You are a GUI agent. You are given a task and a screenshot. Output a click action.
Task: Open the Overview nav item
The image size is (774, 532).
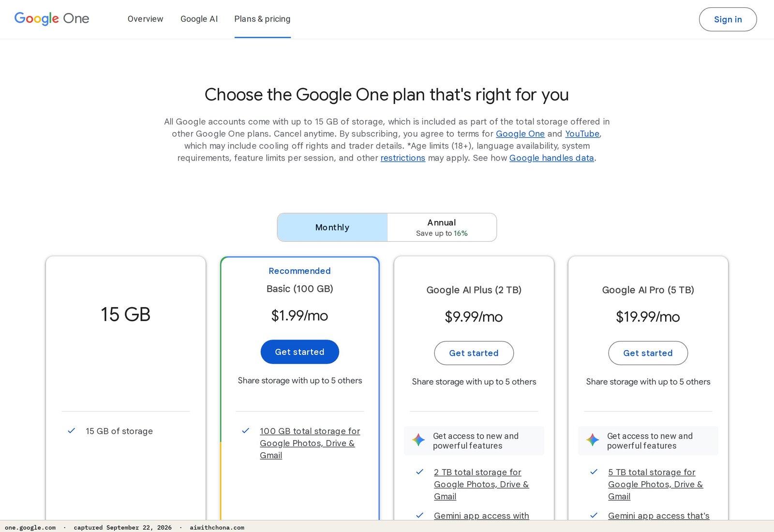point(146,19)
